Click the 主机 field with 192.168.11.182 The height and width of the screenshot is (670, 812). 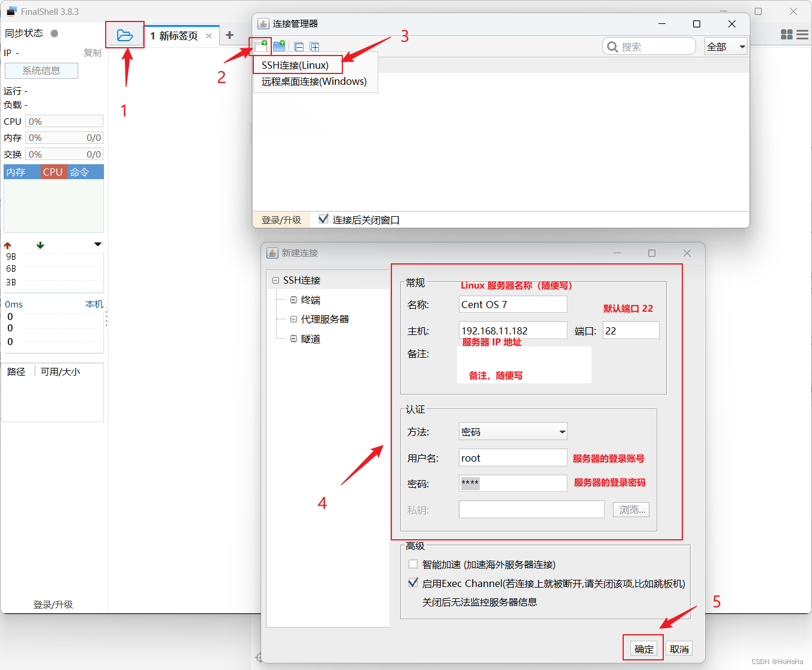[513, 331]
